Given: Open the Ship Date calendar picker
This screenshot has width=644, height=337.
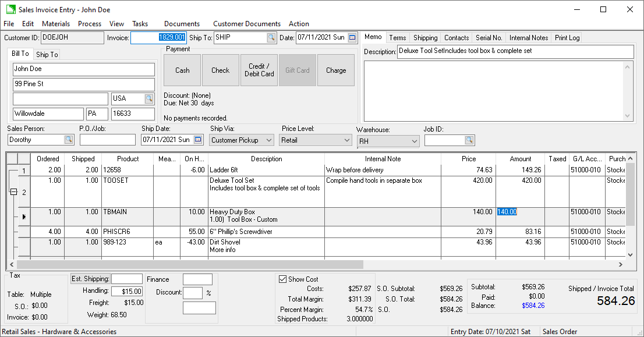Looking at the screenshot, I should (198, 140).
